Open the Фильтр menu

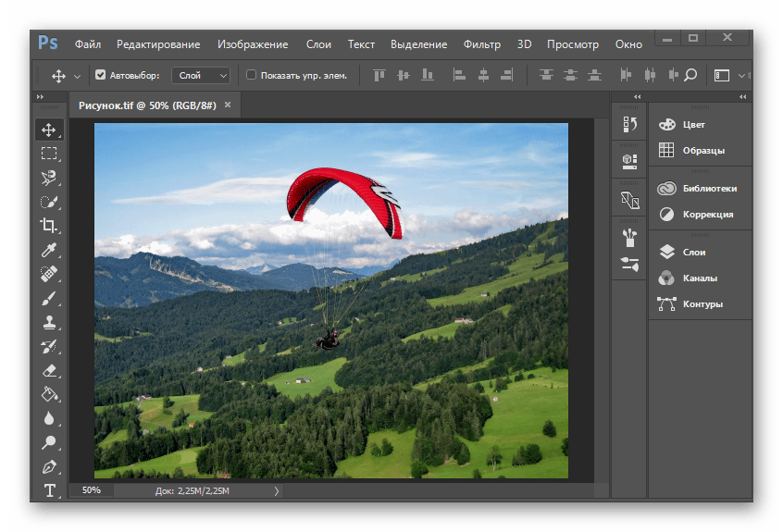point(482,44)
